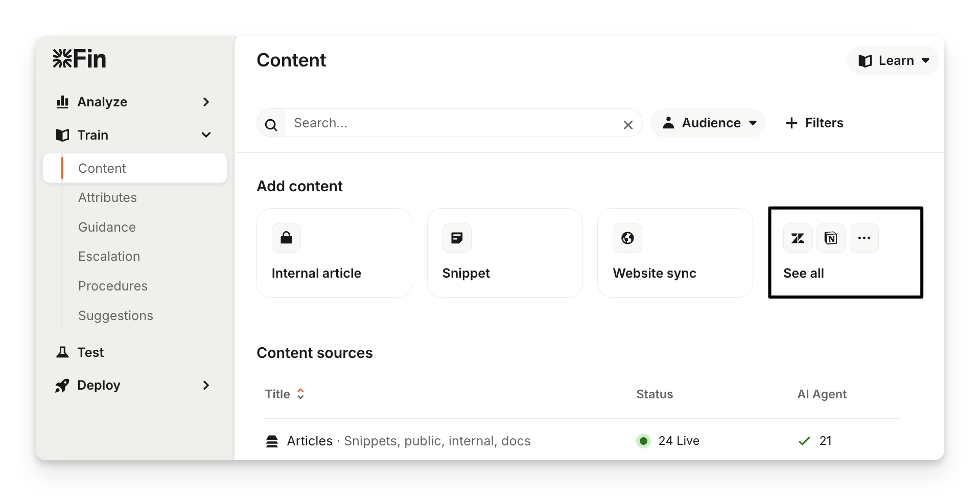Click the Notion integration icon

(x=831, y=238)
